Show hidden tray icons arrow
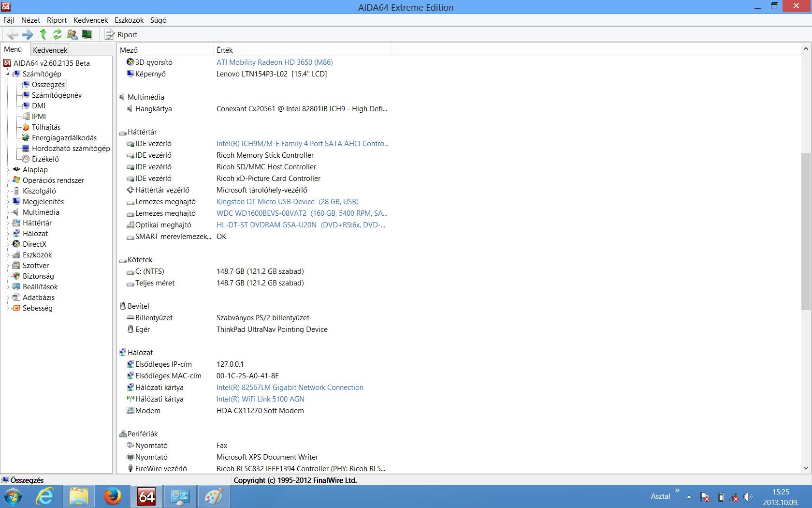The height and width of the screenshot is (508, 812). [689, 497]
